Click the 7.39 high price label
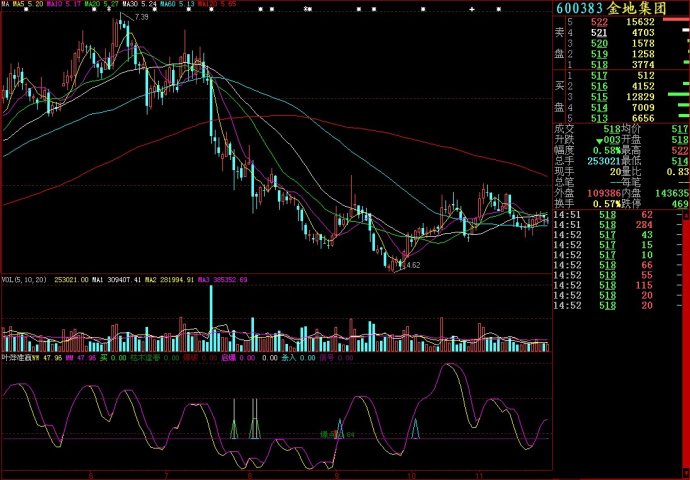This screenshot has height=480, width=690. click(142, 17)
